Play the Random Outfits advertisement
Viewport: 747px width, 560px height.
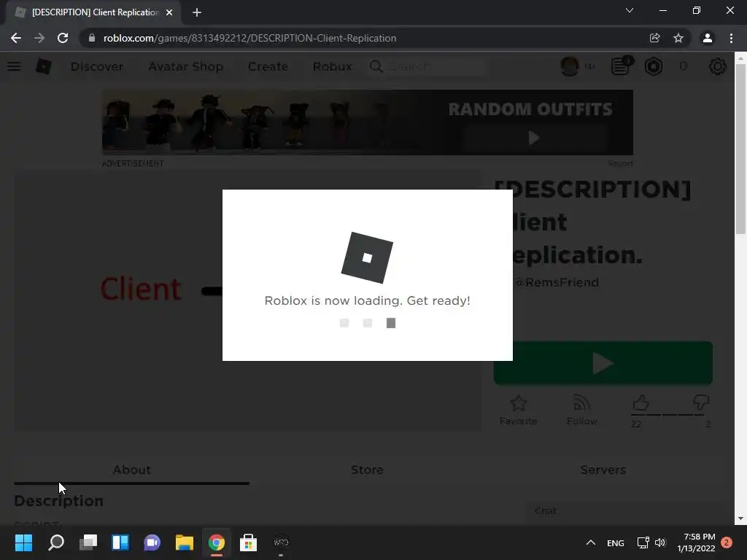533,138
